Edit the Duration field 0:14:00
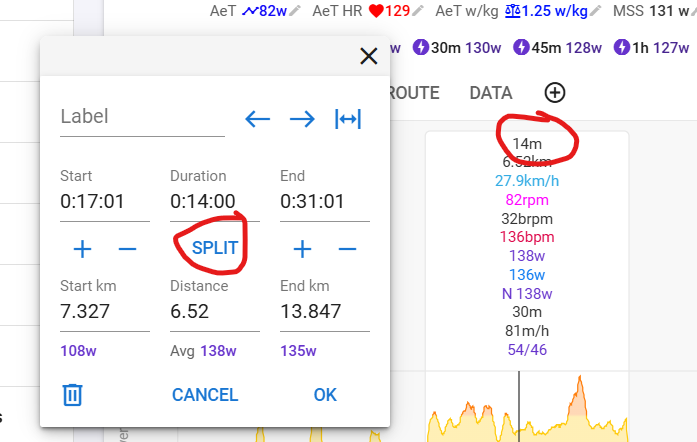This screenshot has height=442, width=697. (x=215, y=202)
